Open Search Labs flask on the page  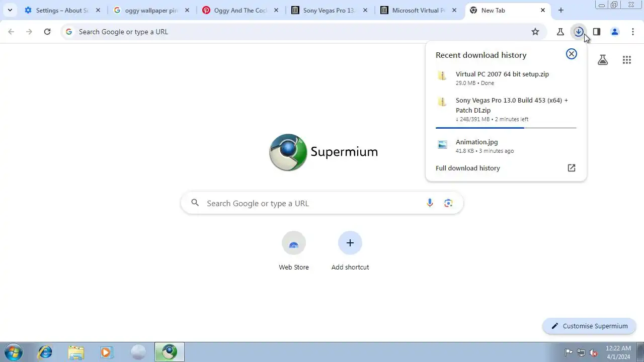click(x=603, y=60)
